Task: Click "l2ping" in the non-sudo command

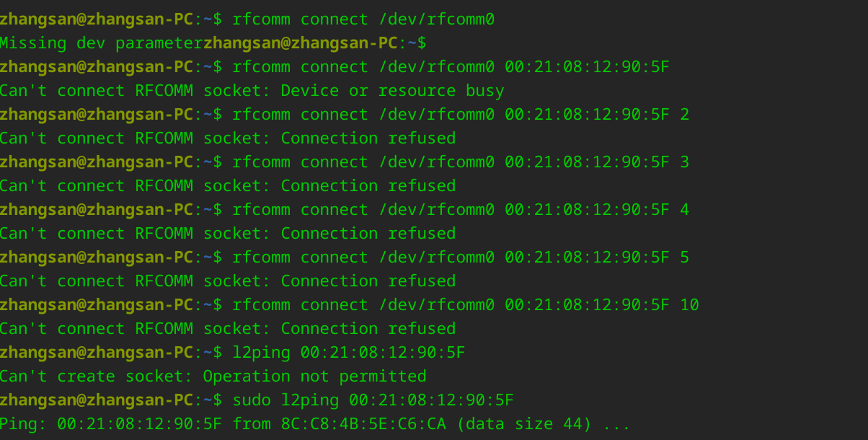Action: click(261, 353)
